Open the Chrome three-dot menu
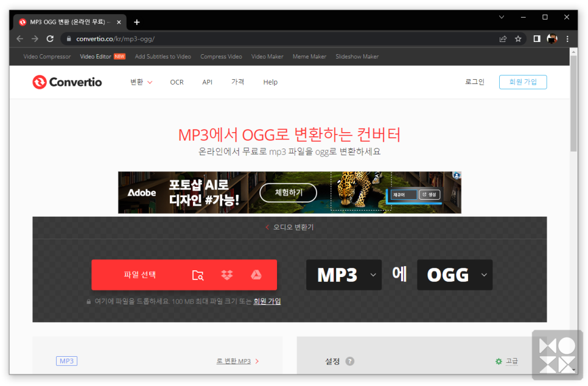 pyautogui.click(x=567, y=38)
